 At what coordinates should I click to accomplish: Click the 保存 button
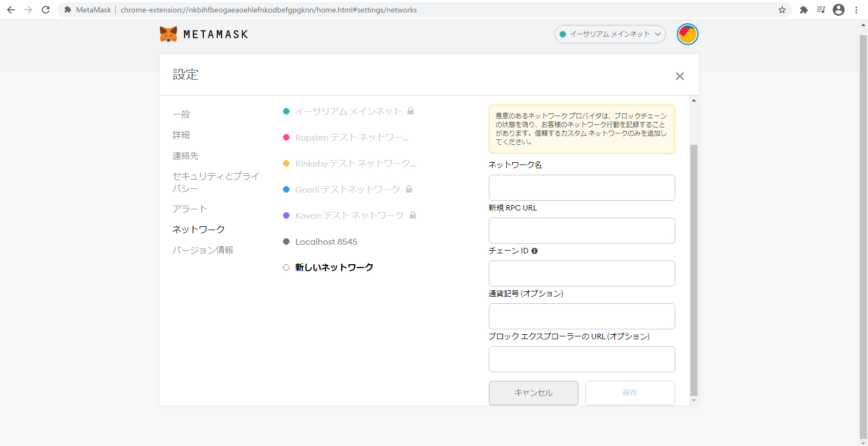630,393
